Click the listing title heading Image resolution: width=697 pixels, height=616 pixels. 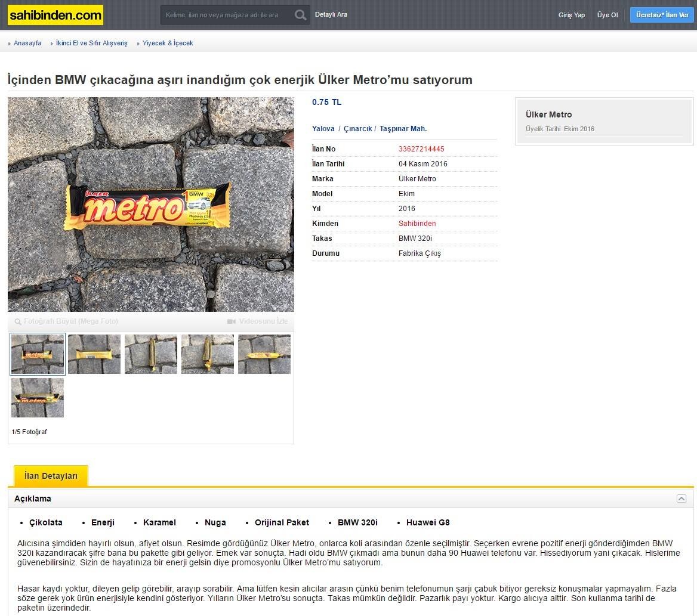pos(240,80)
